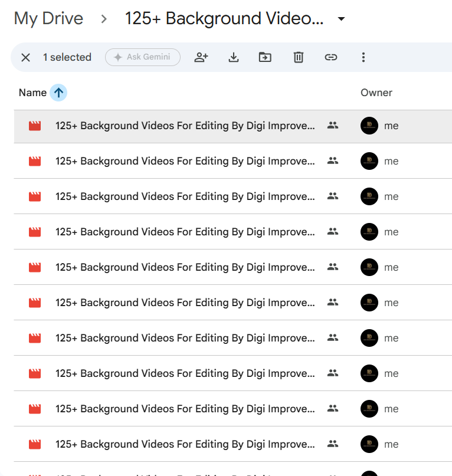Reverse sort direction arrow next to Name
This screenshot has height=476, width=452.
[x=58, y=93]
